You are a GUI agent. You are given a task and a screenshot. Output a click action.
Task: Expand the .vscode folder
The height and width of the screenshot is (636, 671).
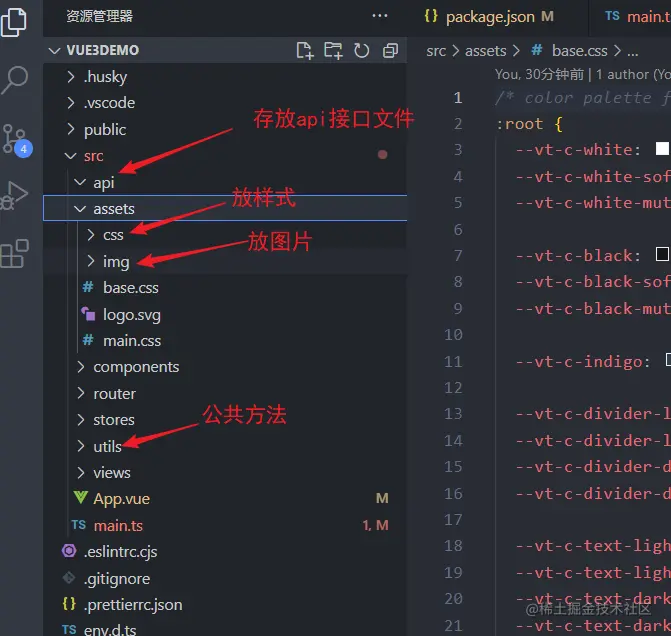pos(71,103)
